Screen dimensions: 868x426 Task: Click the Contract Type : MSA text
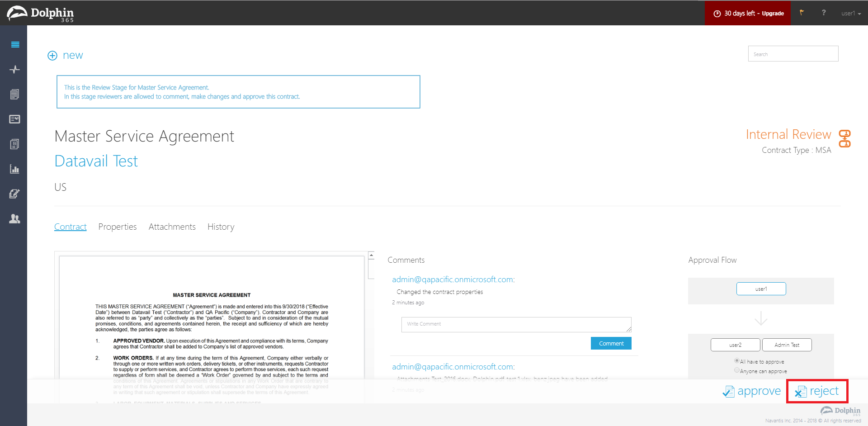coord(797,150)
